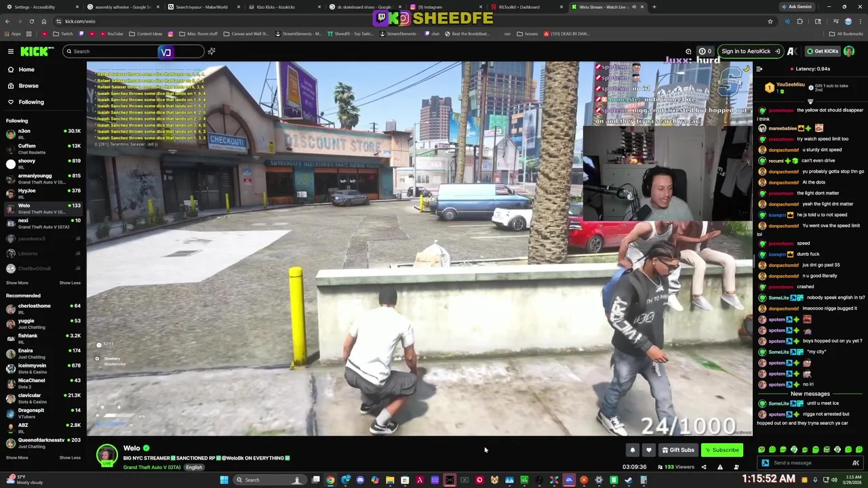This screenshot has height=488, width=868.
Task: Open the Content Ideas bookmark folder
Action: (145, 34)
